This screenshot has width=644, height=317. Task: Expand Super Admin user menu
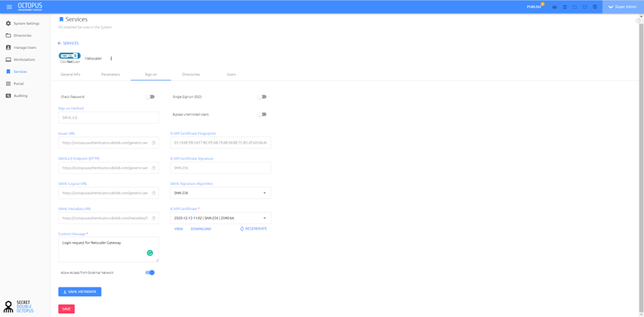(x=622, y=7)
